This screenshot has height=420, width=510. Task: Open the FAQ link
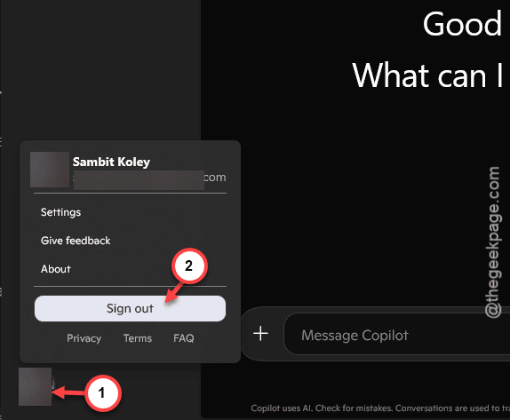pos(184,338)
